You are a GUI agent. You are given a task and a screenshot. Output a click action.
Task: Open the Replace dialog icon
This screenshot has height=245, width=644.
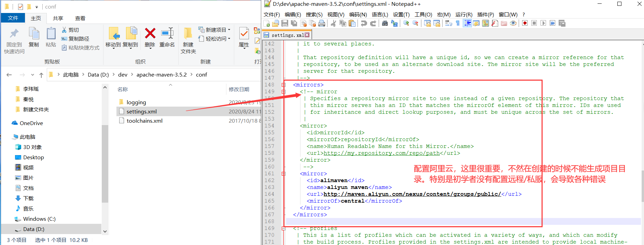(394, 23)
